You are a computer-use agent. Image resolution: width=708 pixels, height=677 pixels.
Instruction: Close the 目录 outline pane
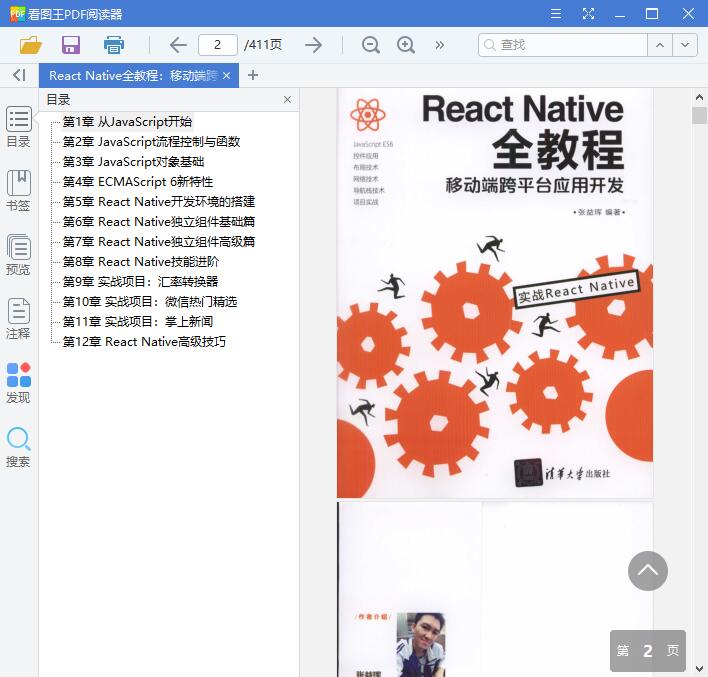287,99
